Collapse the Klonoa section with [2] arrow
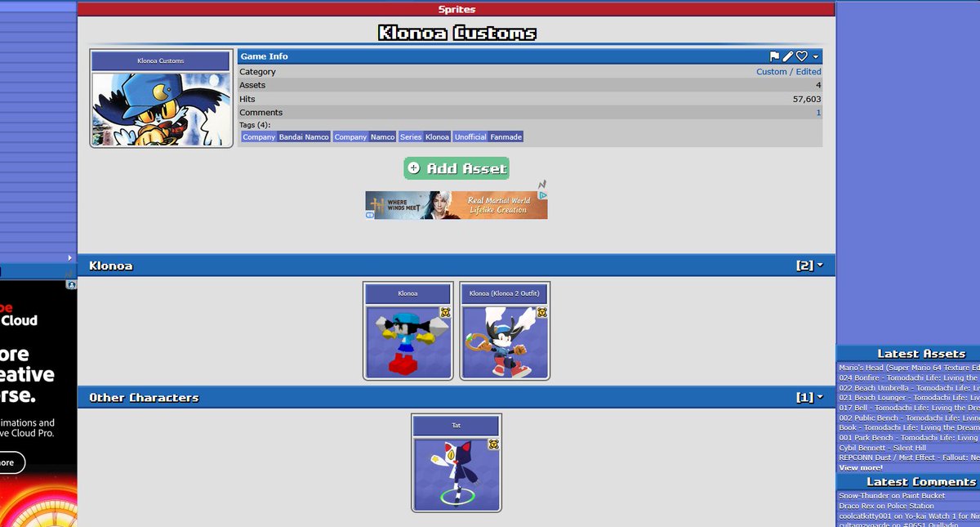980x527 pixels. point(819,266)
